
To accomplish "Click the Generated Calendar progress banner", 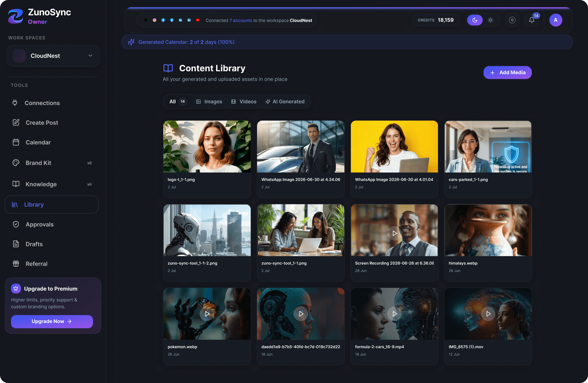I will (x=347, y=42).
